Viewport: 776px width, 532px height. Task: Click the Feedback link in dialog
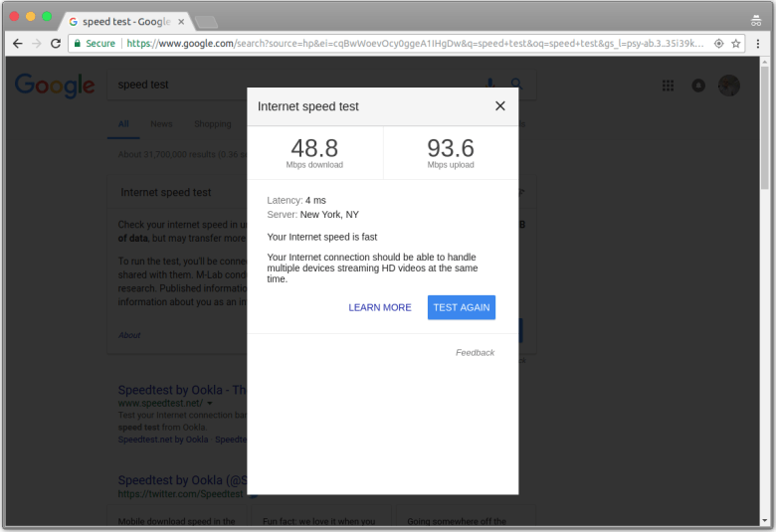pyautogui.click(x=475, y=353)
